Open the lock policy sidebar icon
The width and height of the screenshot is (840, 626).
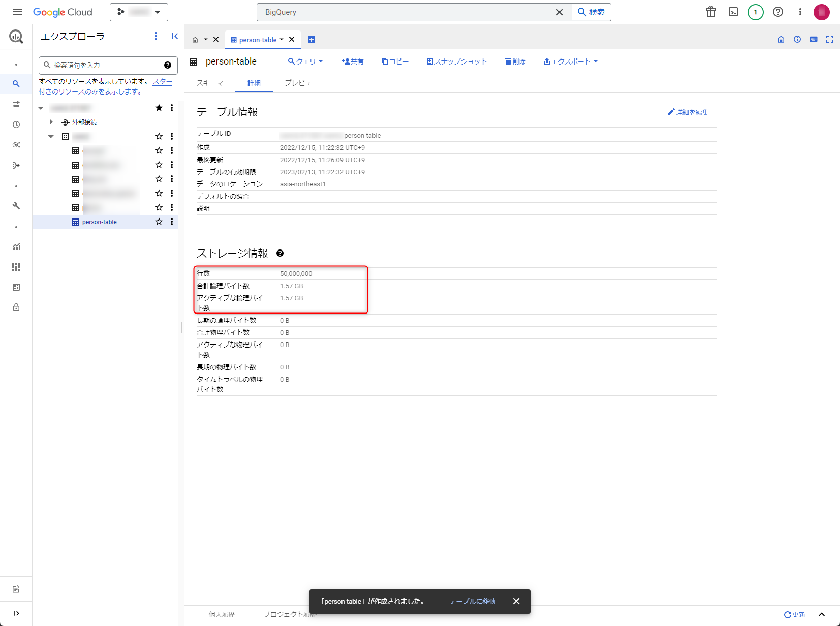pos(16,307)
